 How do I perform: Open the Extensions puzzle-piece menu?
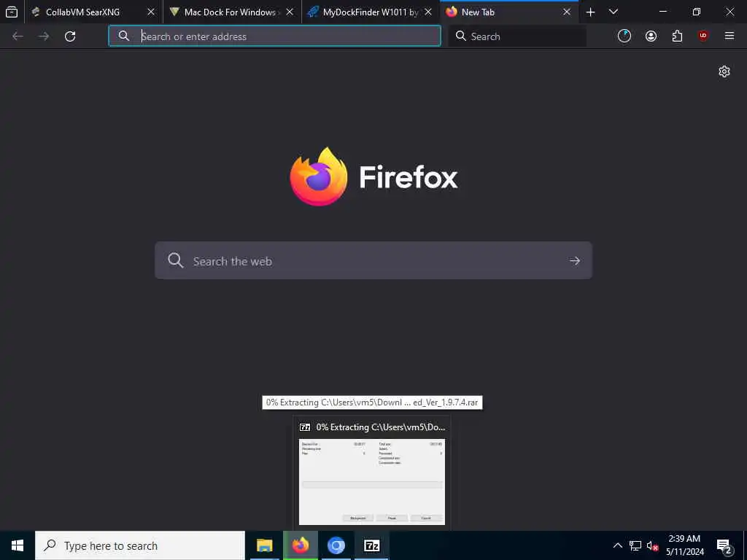point(677,36)
